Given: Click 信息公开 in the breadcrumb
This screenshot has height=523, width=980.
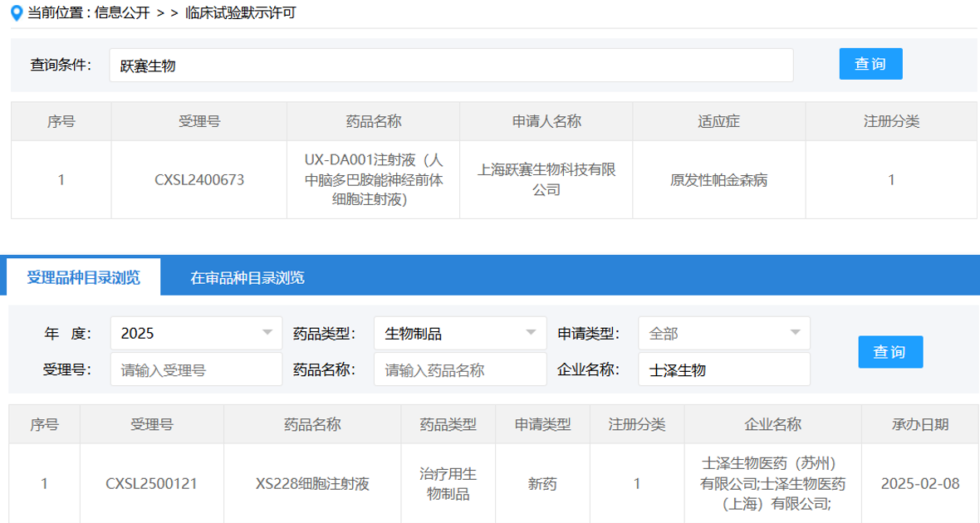Looking at the screenshot, I should click(x=123, y=12).
